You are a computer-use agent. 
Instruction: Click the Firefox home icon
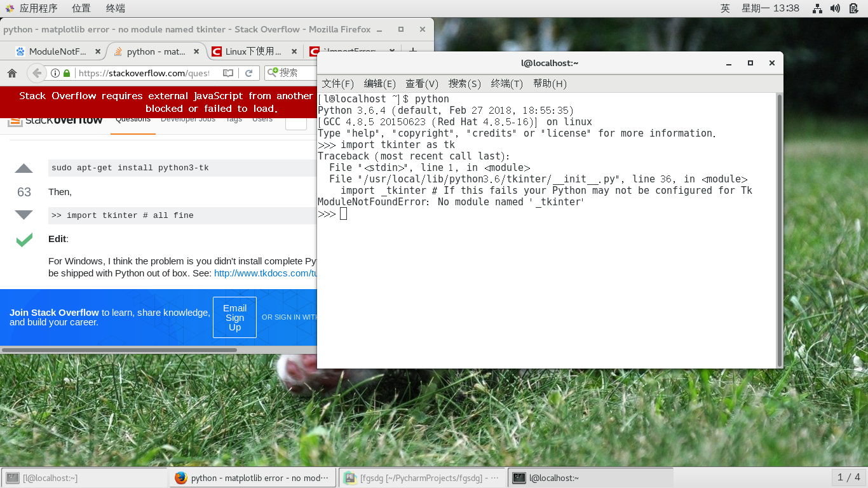pos(11,73)
